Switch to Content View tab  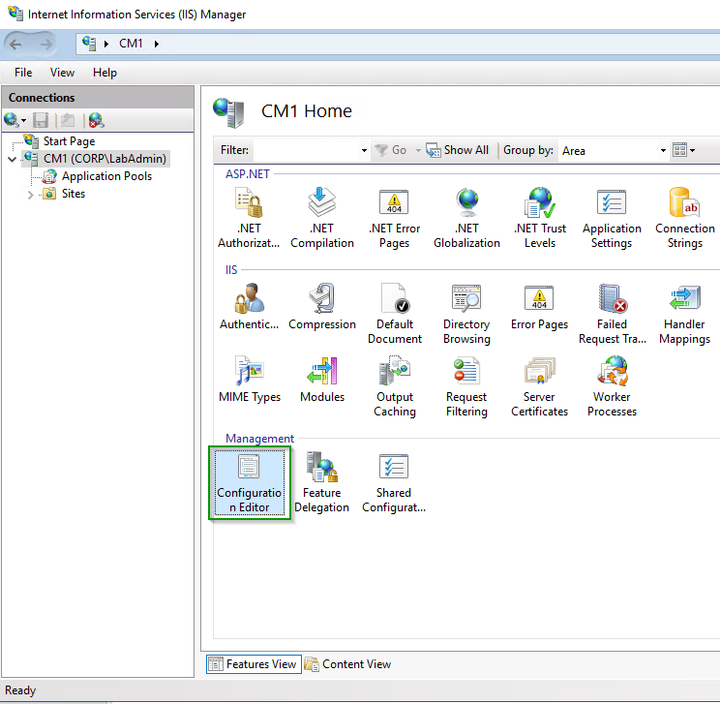tap(348, 664)
